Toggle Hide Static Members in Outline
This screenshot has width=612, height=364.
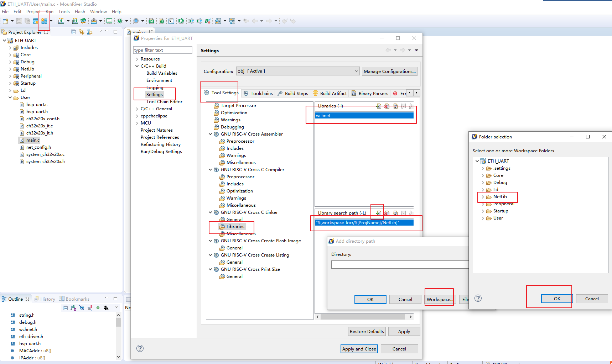pos(90,308)
